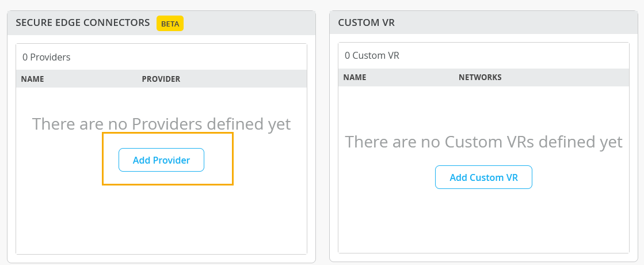Click the '0 Providers' count text
Screen dimensions: 644x265
47,57
